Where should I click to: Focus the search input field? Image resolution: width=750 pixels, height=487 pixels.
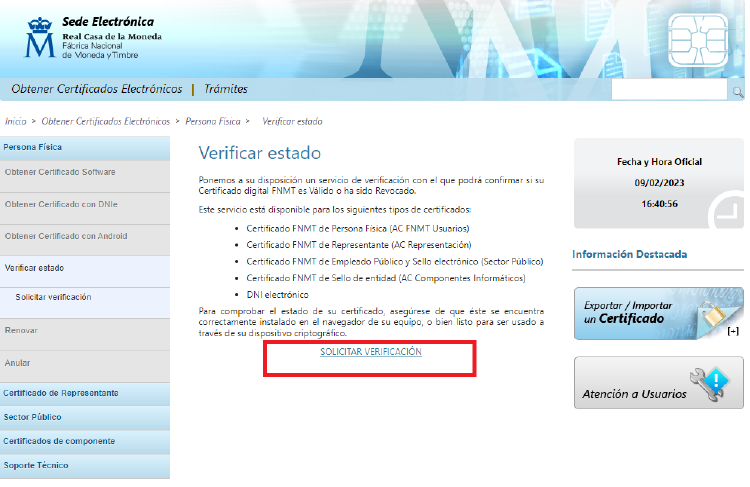[669, 89]
